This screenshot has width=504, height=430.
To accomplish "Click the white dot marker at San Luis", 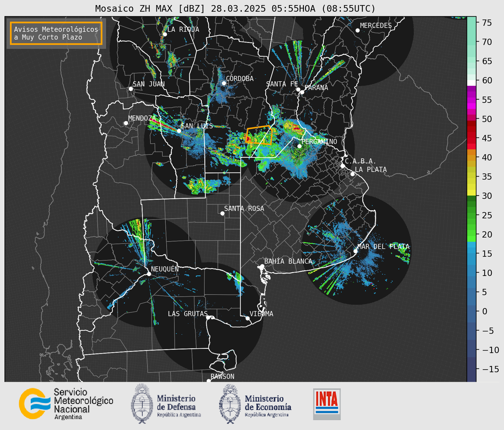I will [179, 131].
